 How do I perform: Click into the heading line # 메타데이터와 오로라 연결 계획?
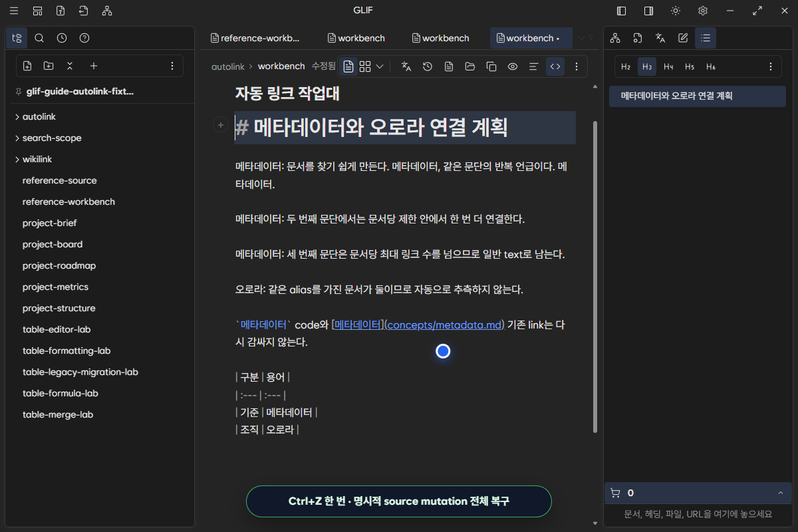pos(405,127)
